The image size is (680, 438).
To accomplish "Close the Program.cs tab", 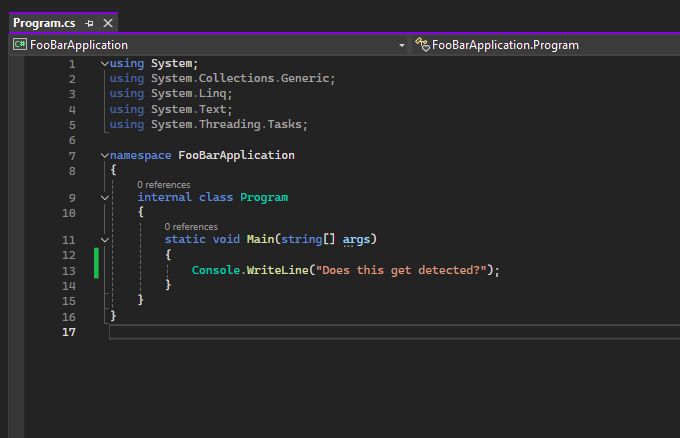I will point(108,23).
